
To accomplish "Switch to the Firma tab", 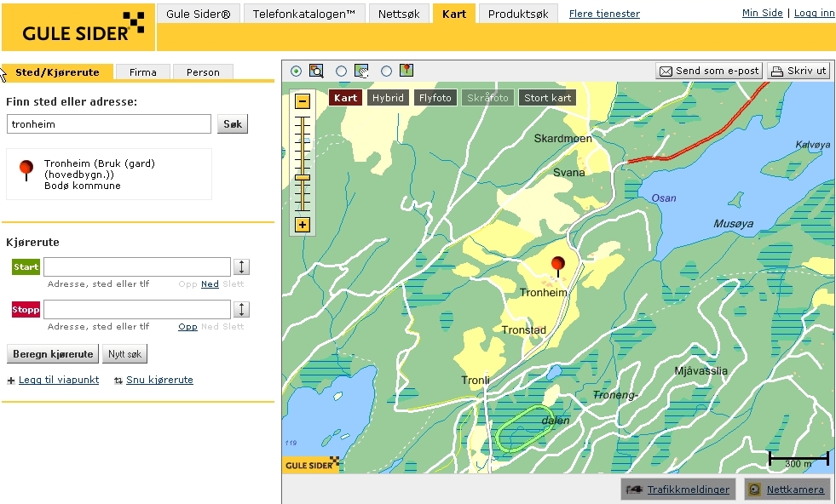I will 143,72.
